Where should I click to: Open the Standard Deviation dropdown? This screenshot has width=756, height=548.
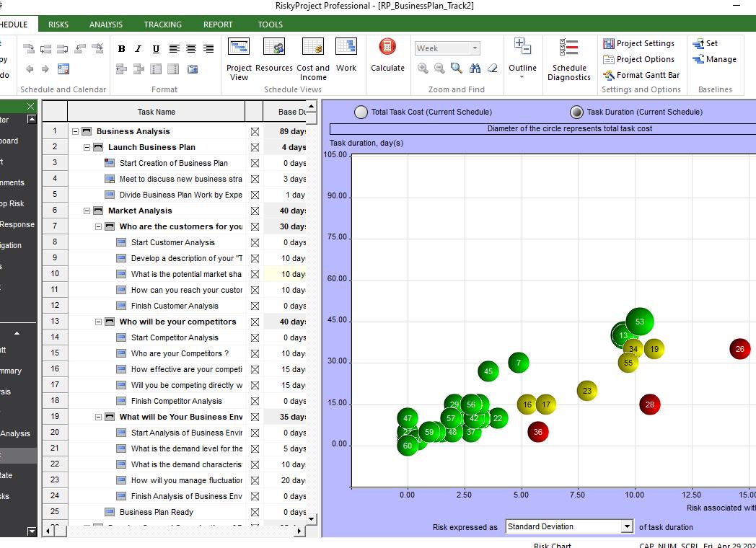pos(627,526)
